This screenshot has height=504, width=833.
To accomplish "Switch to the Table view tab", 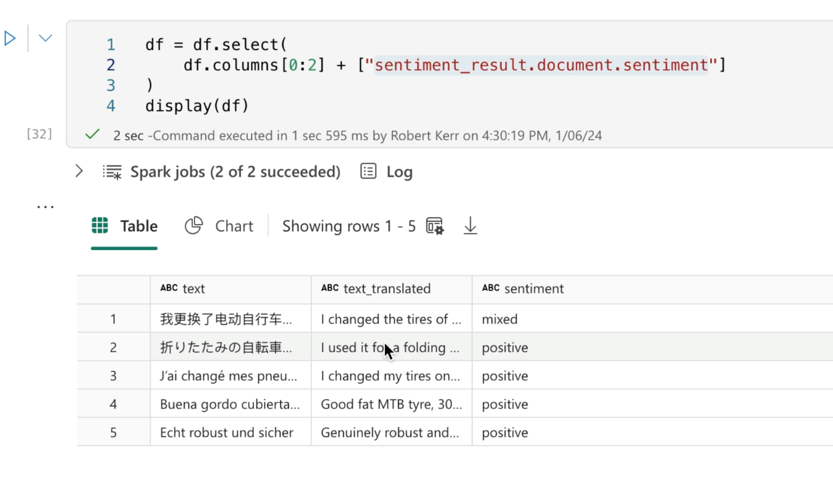I will [124, 226].
